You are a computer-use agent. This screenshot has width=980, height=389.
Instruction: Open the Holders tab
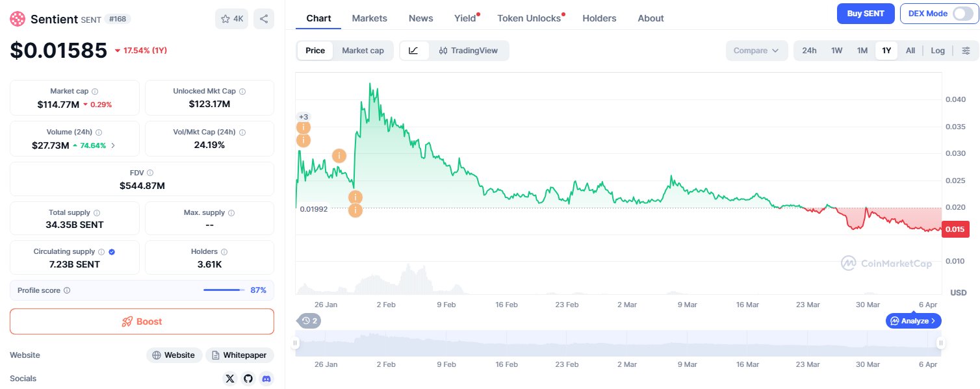[x=599, y=18]
